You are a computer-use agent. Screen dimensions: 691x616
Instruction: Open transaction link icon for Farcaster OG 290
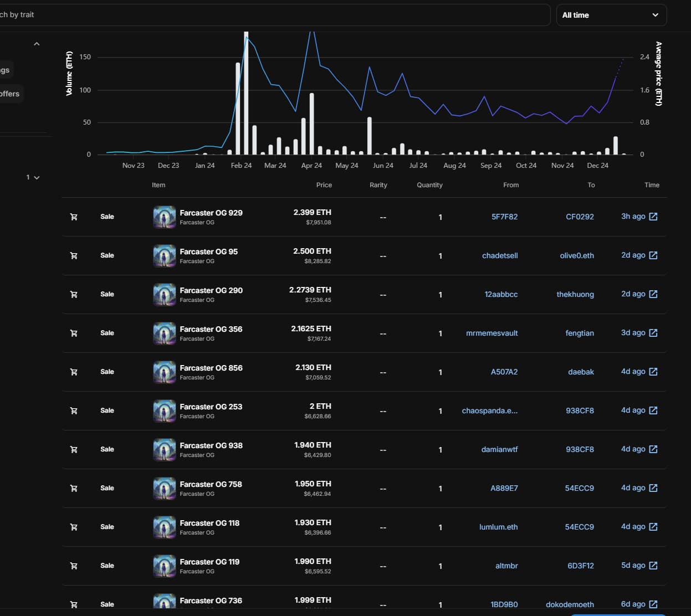pos(653,294)
